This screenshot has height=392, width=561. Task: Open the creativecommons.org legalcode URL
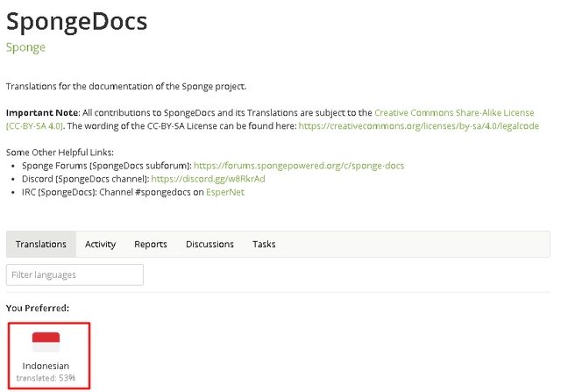coord(419,126)
